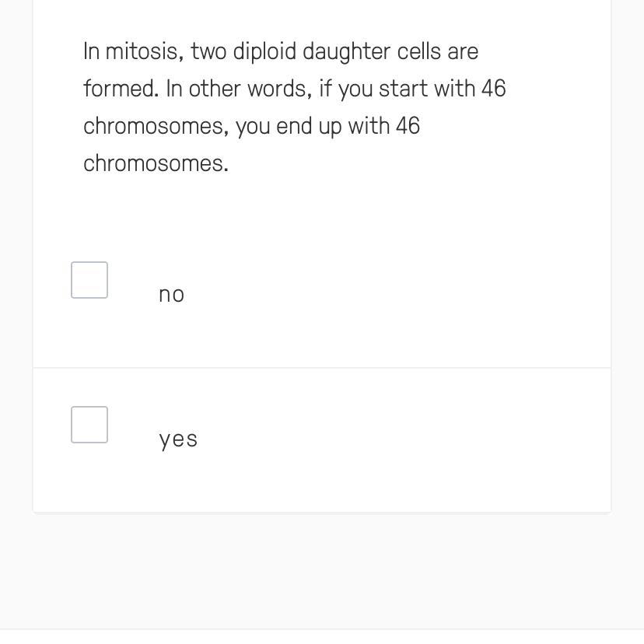Click '46' at end of second line

click(493, 89)
